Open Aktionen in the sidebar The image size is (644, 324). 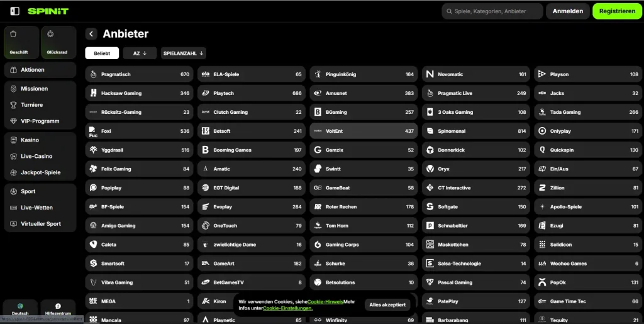click(40, 70)
